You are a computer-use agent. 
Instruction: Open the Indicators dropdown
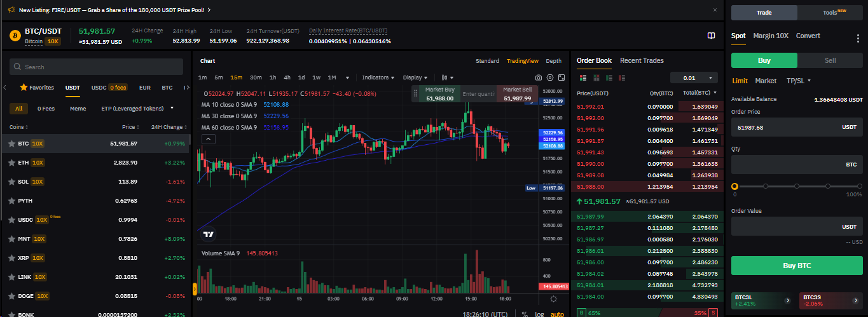[x=378, y=78]
